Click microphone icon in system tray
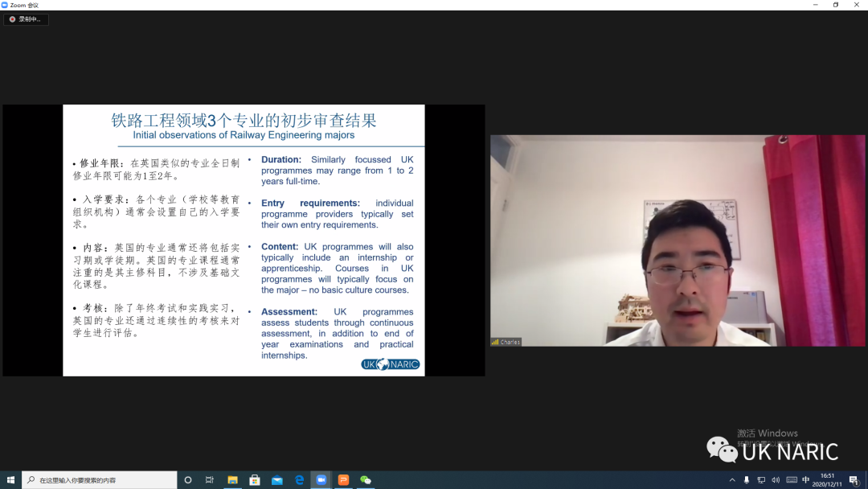 click(x=747, y=480)
